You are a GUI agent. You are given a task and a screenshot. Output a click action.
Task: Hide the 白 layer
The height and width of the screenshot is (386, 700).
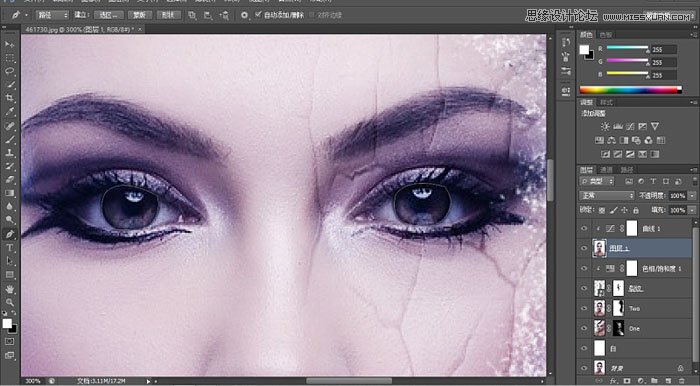(584, 348)
